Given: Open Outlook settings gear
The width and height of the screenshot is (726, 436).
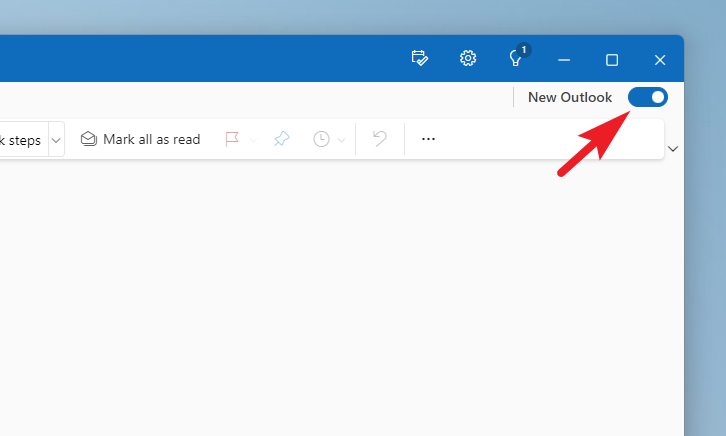Looking at the screenshot, I should (x=468, y=58).
